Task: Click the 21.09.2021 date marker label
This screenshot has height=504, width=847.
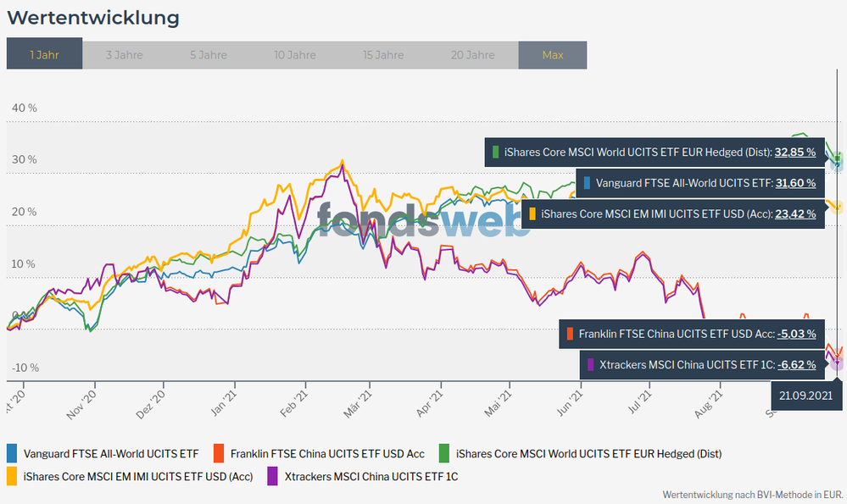Action: coord(807,396)
